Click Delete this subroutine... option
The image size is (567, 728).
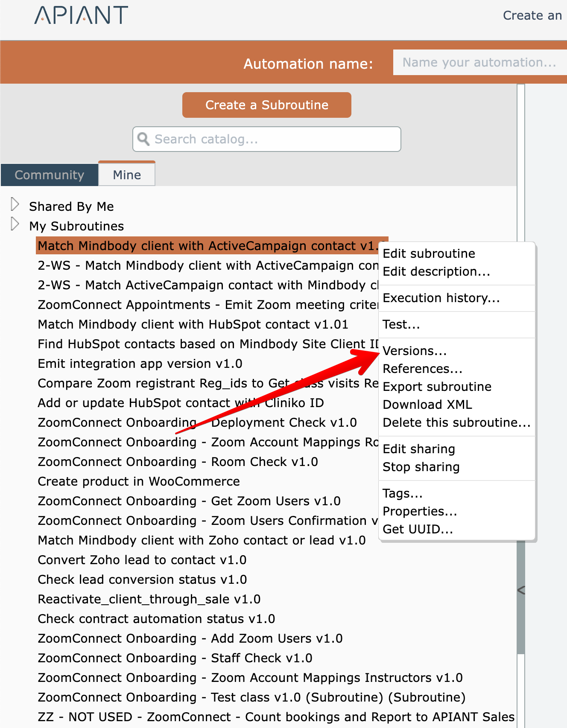tap(456, 422)
